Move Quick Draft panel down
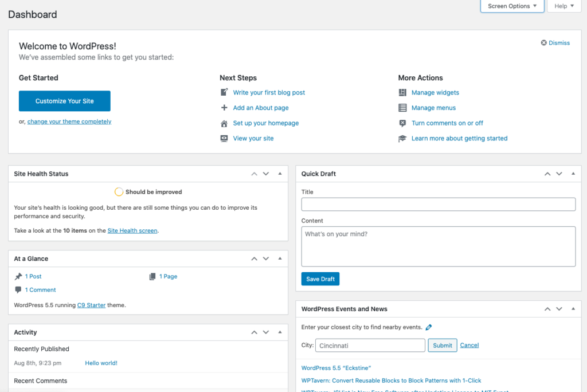Viewport: 587px width, 392px height. click(x=559, y=174)
